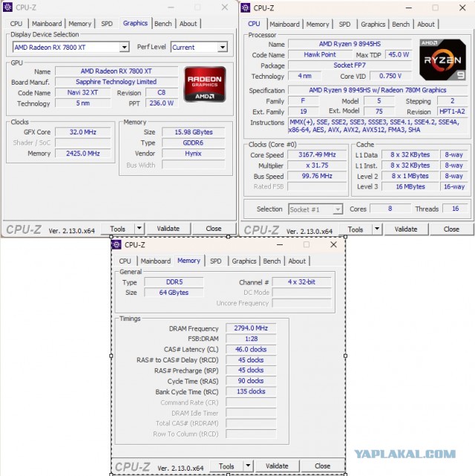Select Bench tab in CPU window
This screenshot has width=475, height=476.
[x=401, y=25]
